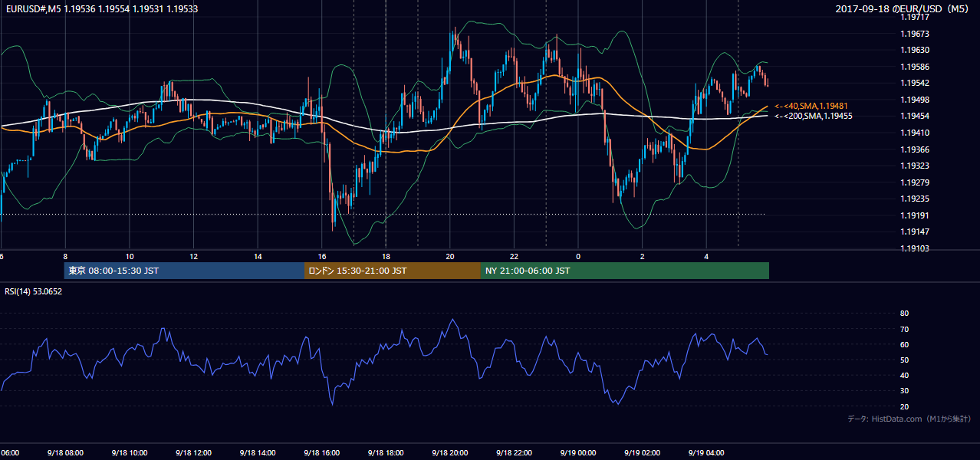The width and height of the screenshot is (980, 460).
Task: Select price axis value 1.19542
Action: tap(914, 83)
